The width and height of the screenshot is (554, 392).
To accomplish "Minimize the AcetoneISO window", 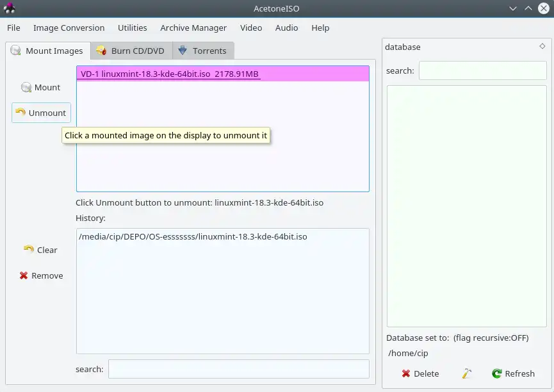I will pos(513,8).
